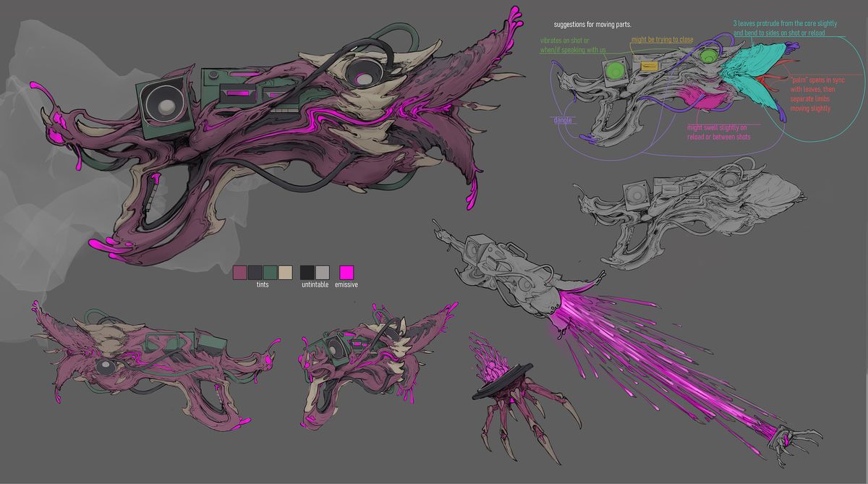Click the yellow highlighted cassette slot in diagram
This screenshot has width=868, height=484.
649,67
